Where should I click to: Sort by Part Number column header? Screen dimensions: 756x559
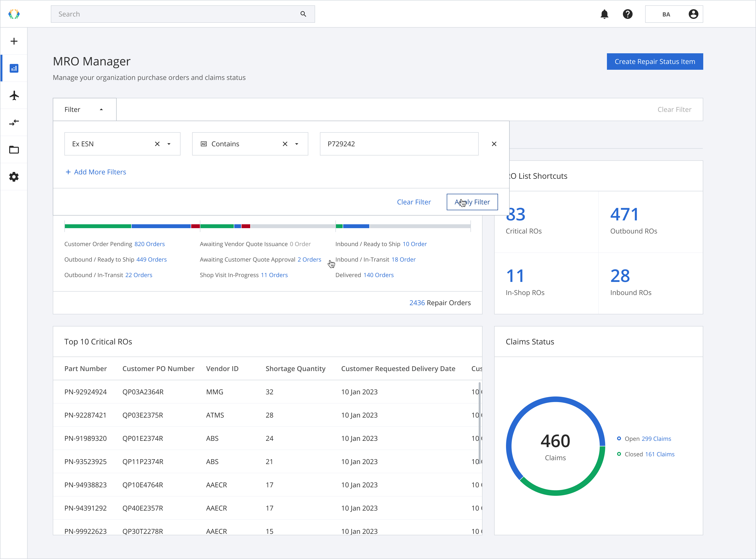click(x=85, y=368)
